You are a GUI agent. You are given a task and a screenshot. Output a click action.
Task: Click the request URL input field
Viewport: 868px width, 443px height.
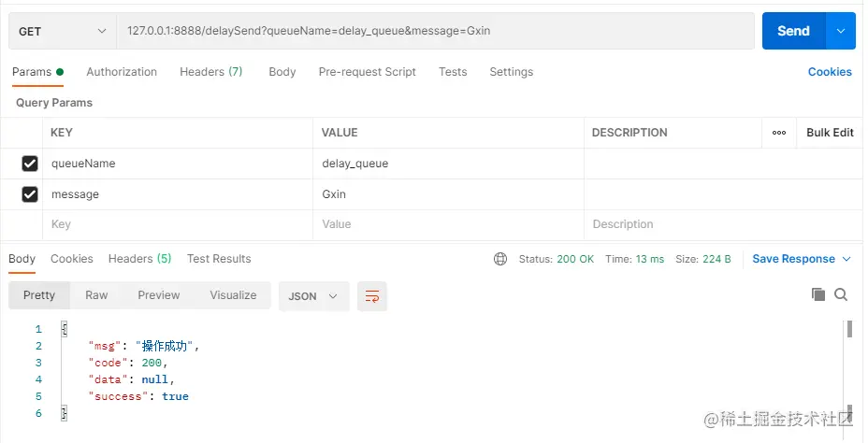coord(435,31)
